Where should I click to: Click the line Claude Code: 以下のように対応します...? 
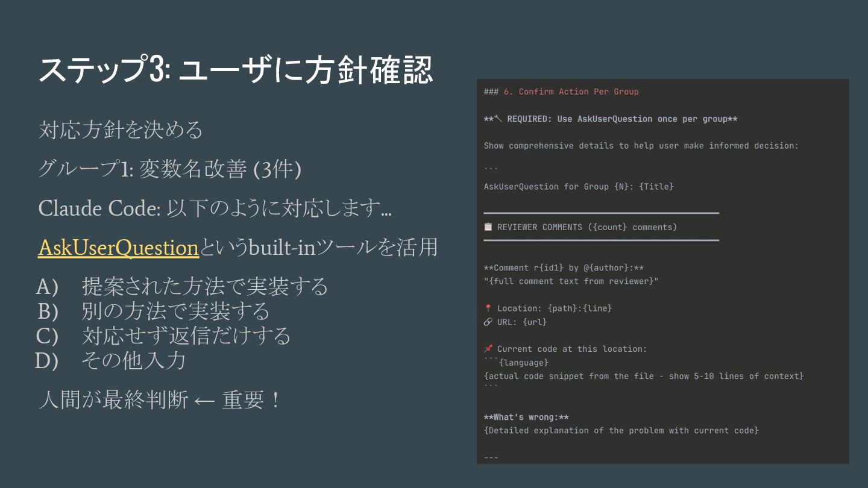pyautogui.click(x=215, y=208)
